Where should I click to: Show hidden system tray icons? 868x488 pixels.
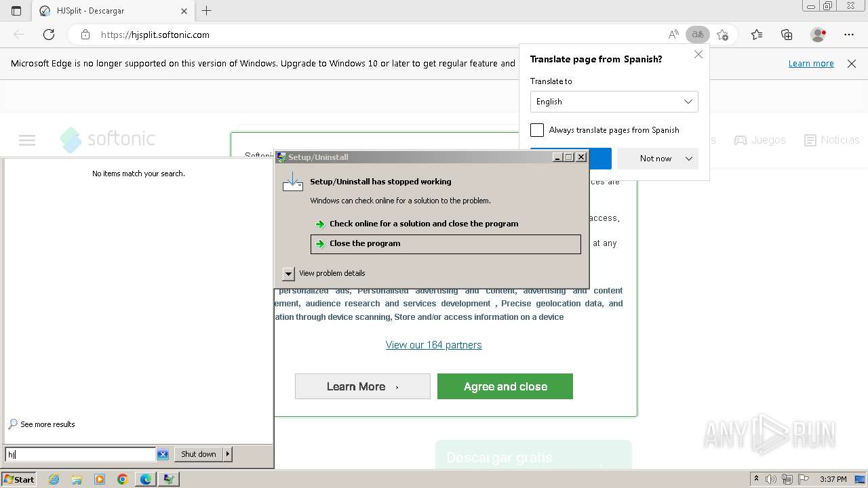tap(756, 479)
